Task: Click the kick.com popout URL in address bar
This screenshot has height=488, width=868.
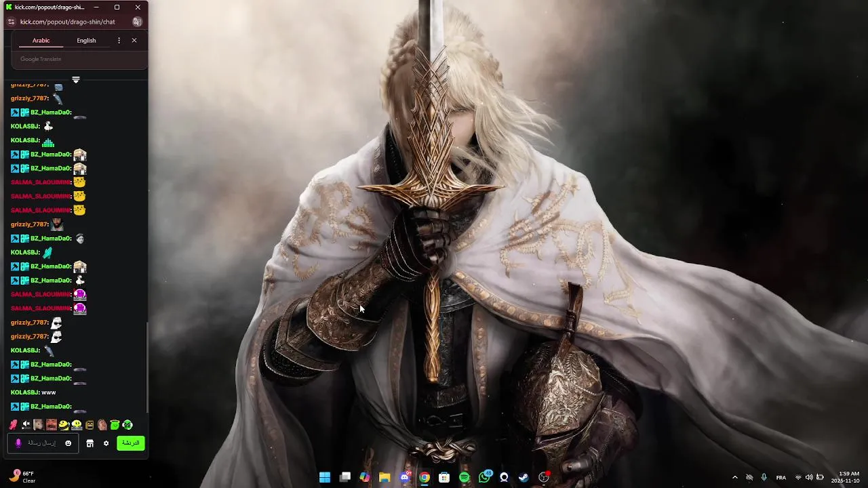Action: coord(68,22)
